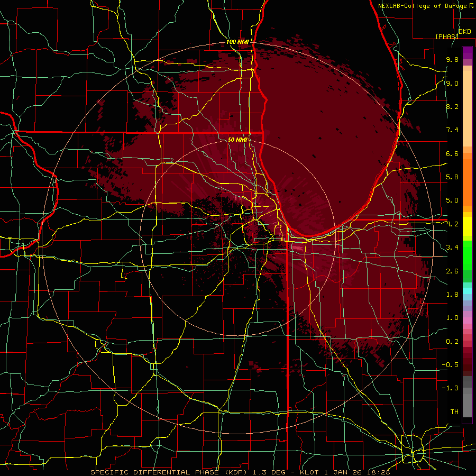Select the peach segment of the color scale
The width and height of the screenshot is (476, 476).
tap(467, 108)
